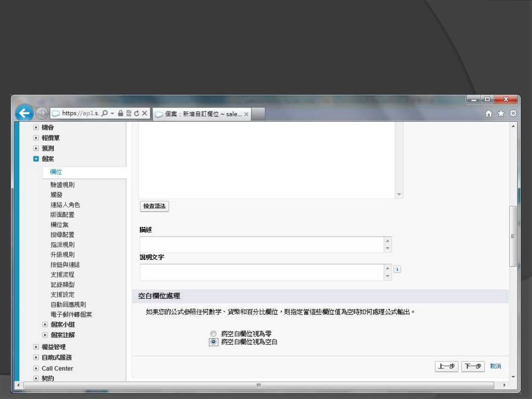Image resolution: width=532 pixels, height=399 pixels.
Task: Collapse the 個案 tree node
Action: [36, 159]
